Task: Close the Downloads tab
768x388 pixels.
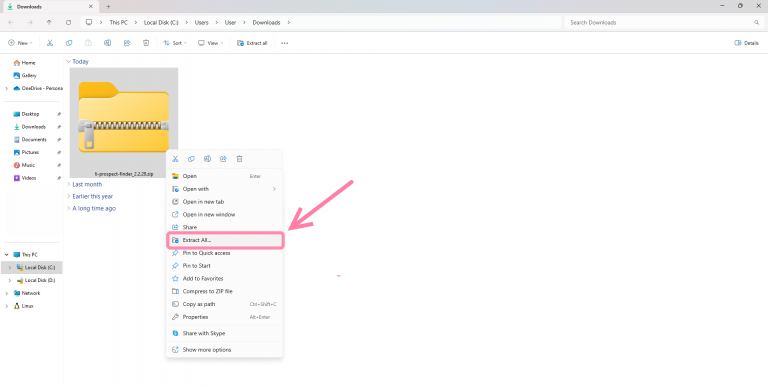Action: tap(91, 6)
